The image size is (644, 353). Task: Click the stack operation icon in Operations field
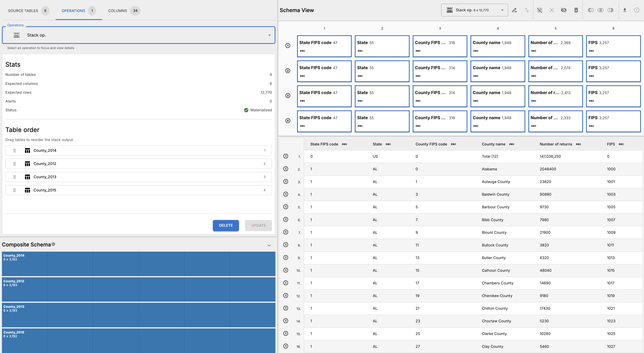16,35
